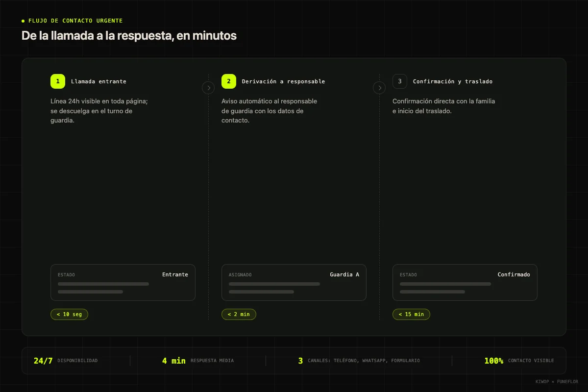Click the Llamada entrante step title
588x392 pixels.
click(98, 81)
